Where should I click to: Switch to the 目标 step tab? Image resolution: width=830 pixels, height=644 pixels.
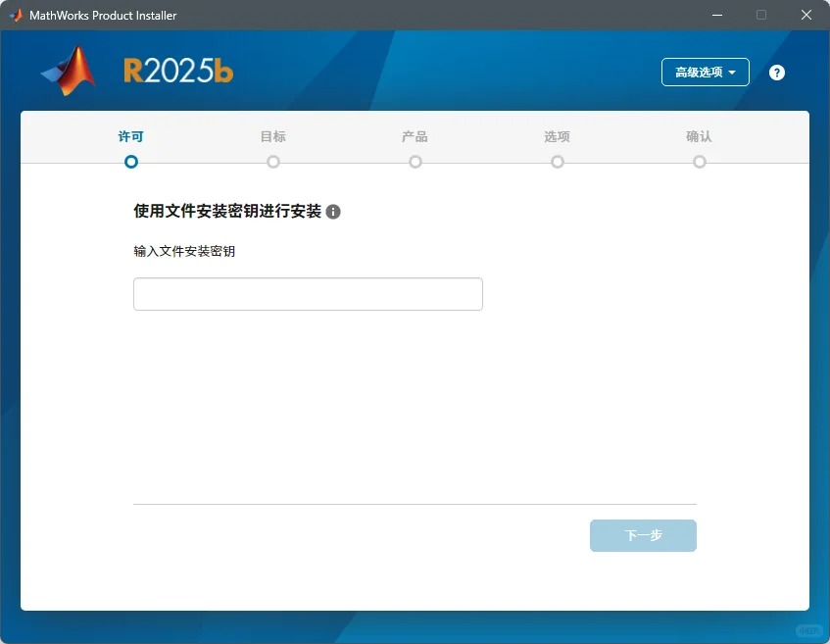pos(272,137)
